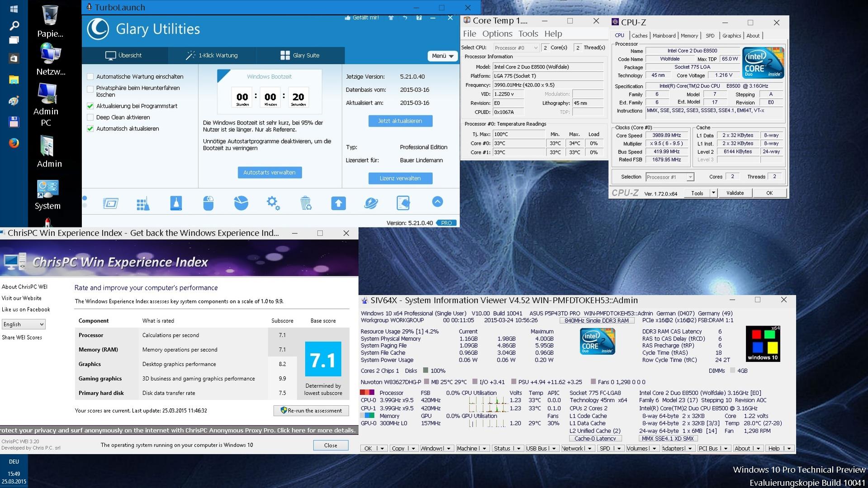Click Share WEI Scores link
This screenshot has height=488, width=868.
click(22, 338)
